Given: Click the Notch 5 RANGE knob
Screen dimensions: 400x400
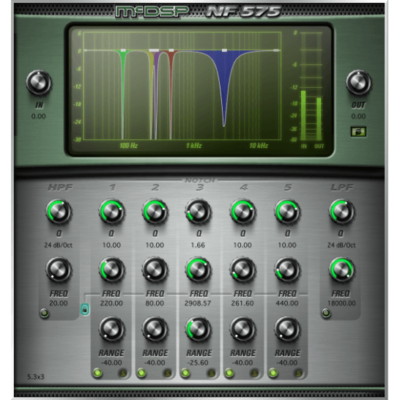Looking at the screenshot, I should tap(287, 329).
